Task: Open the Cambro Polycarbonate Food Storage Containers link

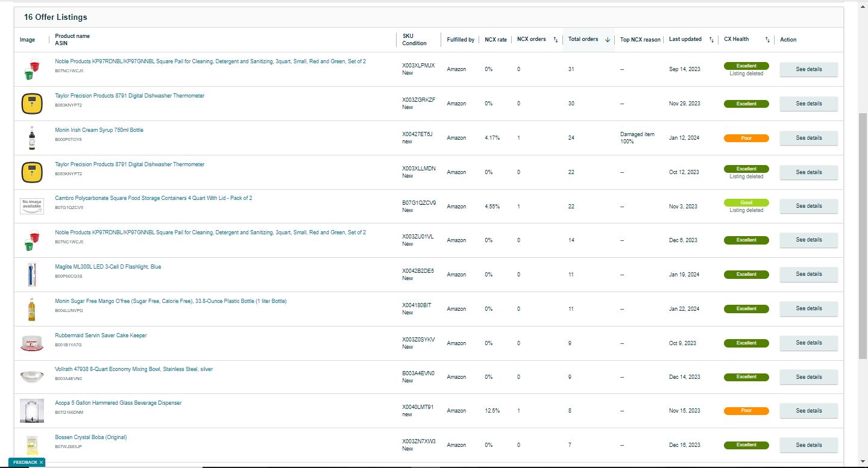Action: [154, 198]
